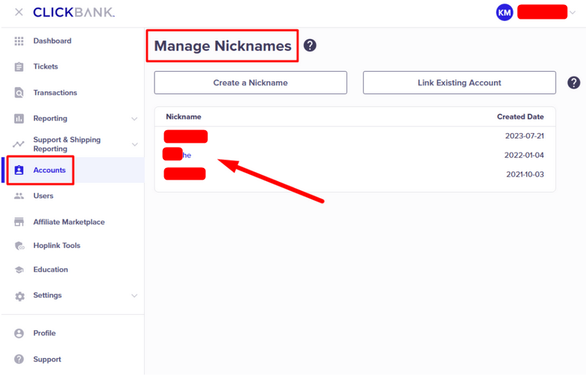Click help icon beside Link Existing Account
Screen dimensions: 588x376
tap(573, 83)
